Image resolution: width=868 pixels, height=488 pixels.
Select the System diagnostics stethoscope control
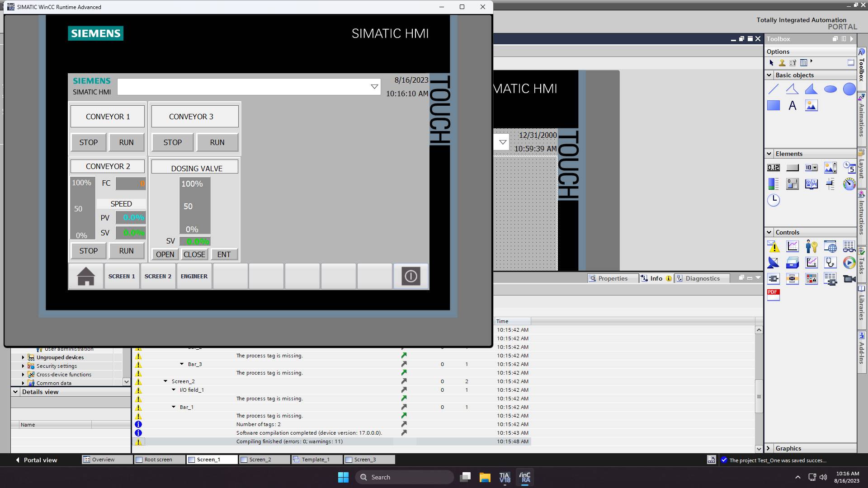[x=830, y=263]
